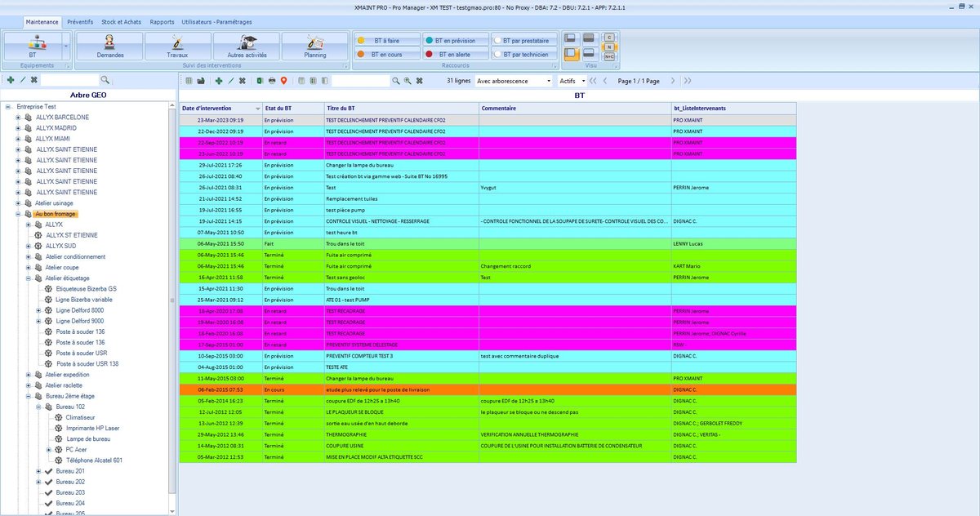Screen dimensions: 980x516
Task: Edit selected node in Arbre GEO toolbar
Action: point(22,80)
